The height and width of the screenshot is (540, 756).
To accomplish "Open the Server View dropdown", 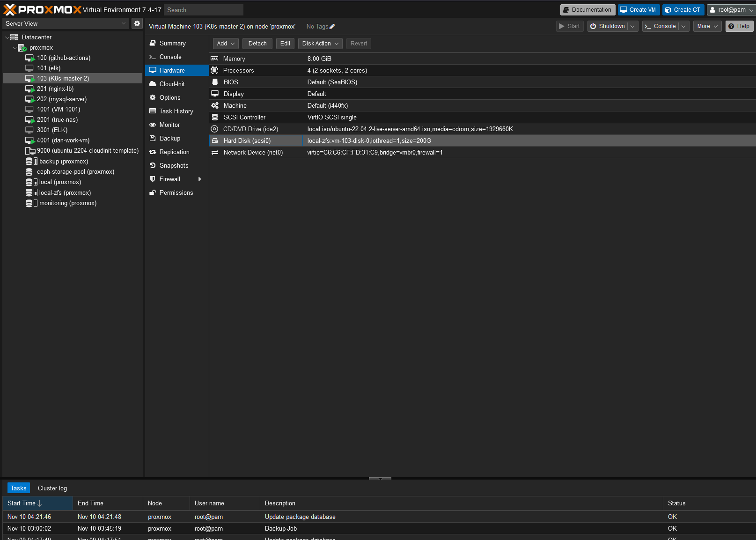I will (66, 23).
